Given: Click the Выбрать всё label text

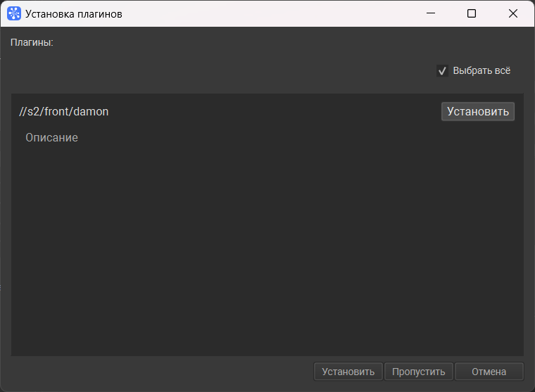Looking at the screenshot, I should click(x=481, y=70).
